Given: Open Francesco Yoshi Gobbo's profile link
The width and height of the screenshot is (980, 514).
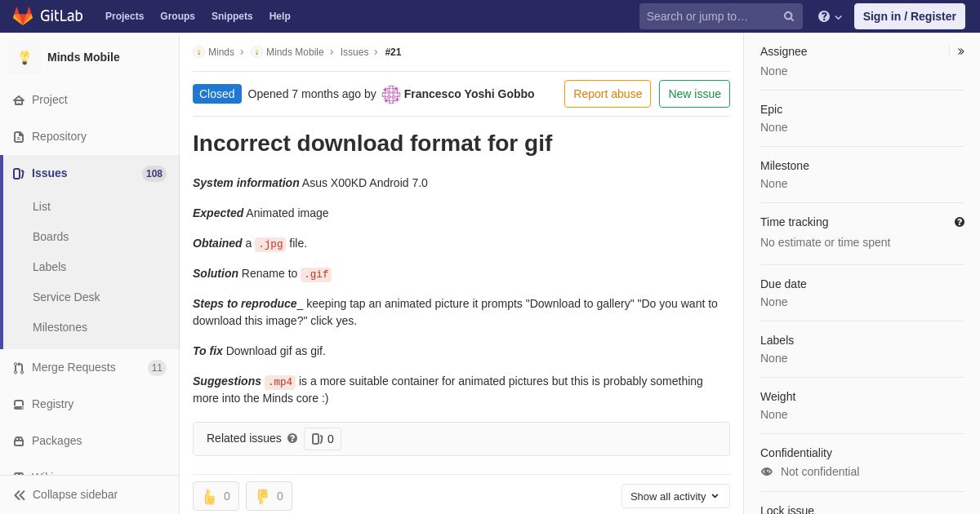Looking at the screenshot, I should coord(470,94).
